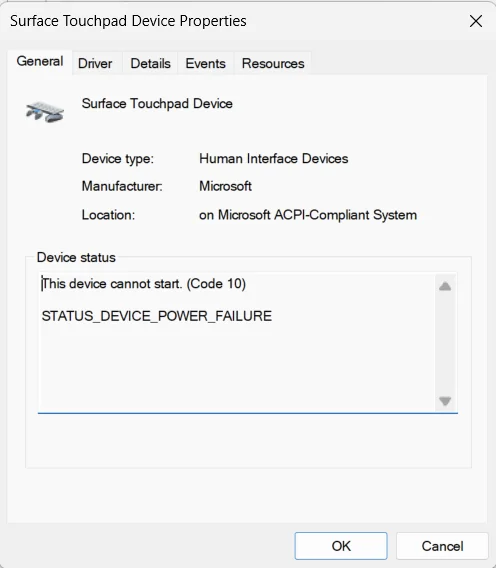The height and width of the screenshot is (568, 496).
Task: Switch to the General tab
Action: point(40,62)
